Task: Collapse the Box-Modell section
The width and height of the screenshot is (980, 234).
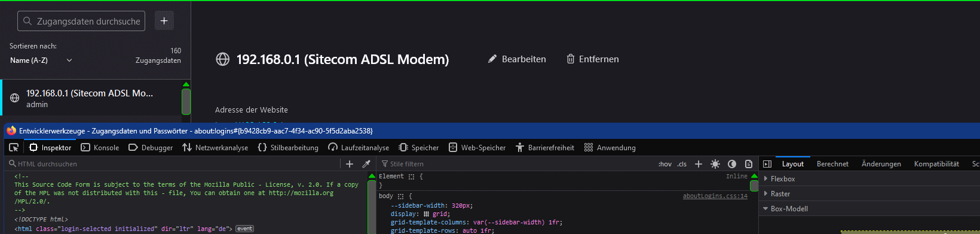Action: click(789, 209)
